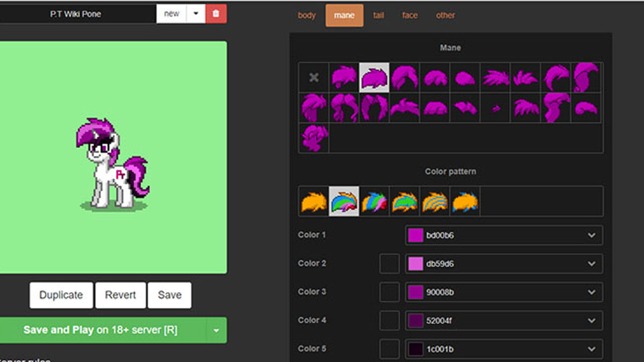This screenshot has width=644, height=362.
Task: Toggle the checkbox beside Color 4
Action: pyautogui.click(x=389, y=321)
